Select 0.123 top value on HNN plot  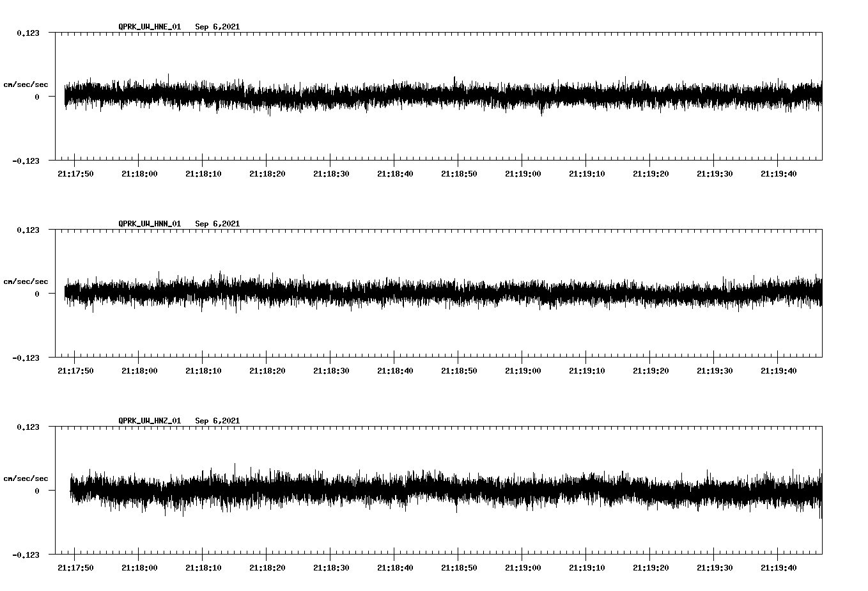pos(27,230)
